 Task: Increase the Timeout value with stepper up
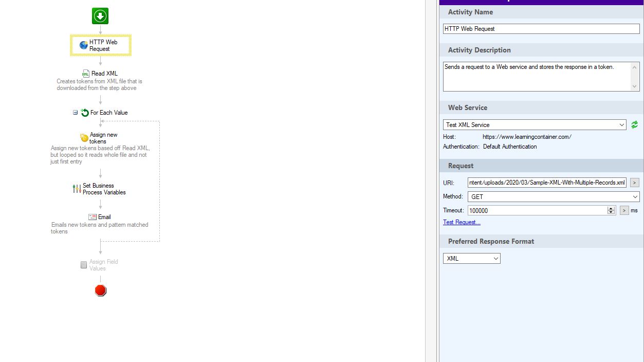click(611, 208)
